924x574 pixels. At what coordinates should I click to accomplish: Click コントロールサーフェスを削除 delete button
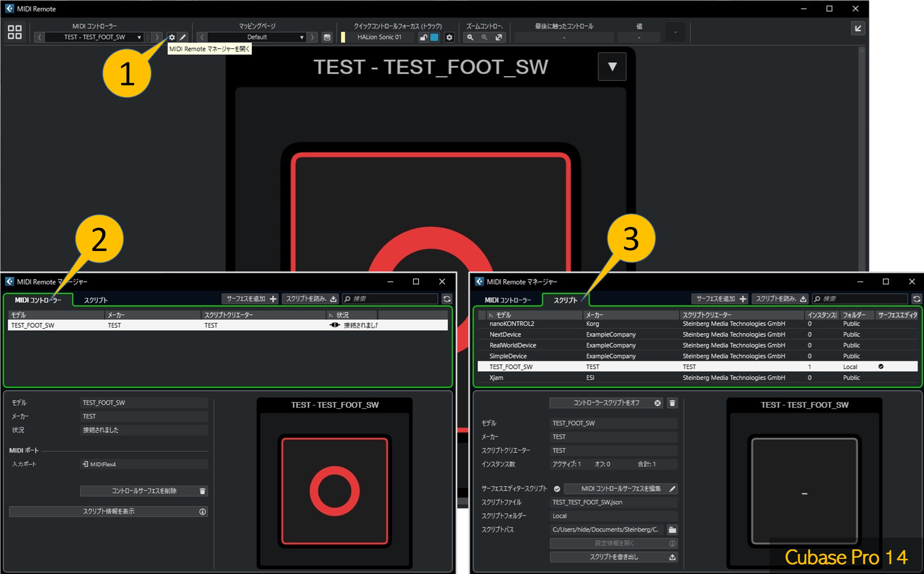[x=144, y=491]
